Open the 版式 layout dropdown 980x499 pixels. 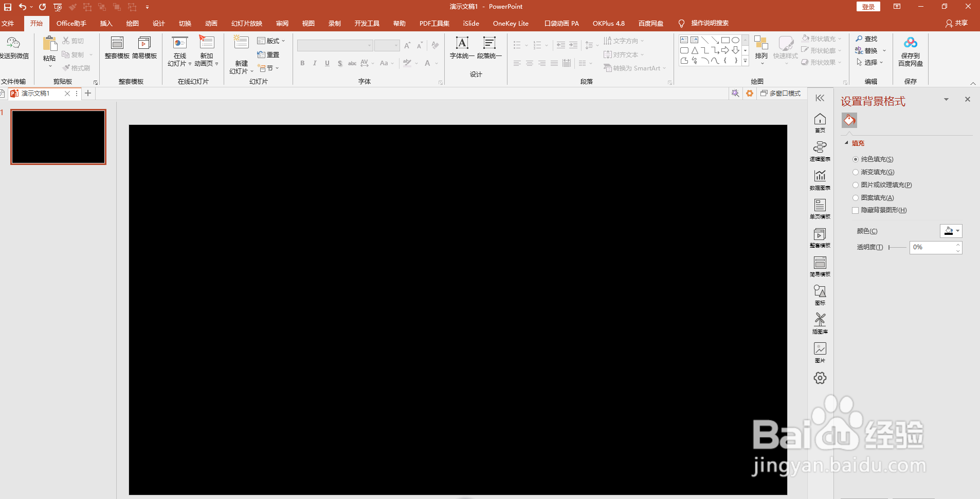tap(271, 41)
